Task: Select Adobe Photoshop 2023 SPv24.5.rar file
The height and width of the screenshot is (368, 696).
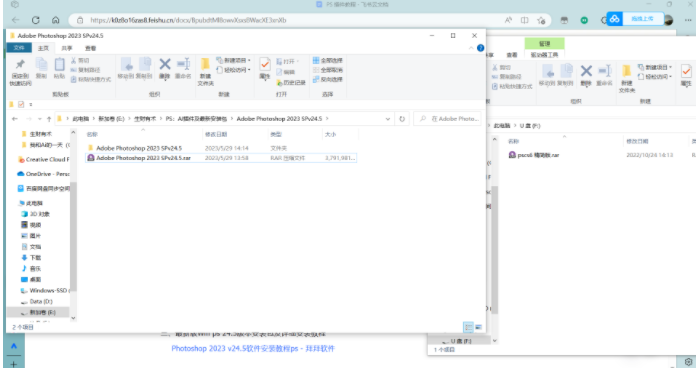Action: tap(221, 158)
